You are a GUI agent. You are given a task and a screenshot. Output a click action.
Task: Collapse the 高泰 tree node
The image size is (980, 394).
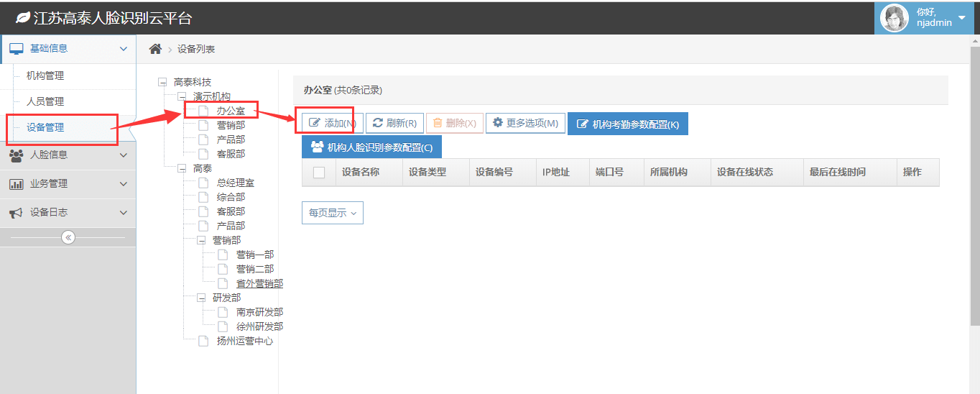(x=182, y=169)
